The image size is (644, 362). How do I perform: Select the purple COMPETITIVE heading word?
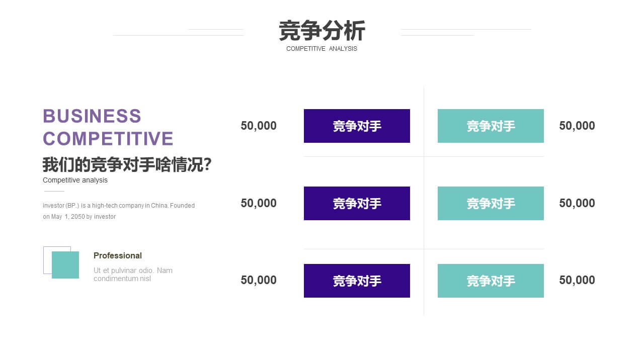108,139
